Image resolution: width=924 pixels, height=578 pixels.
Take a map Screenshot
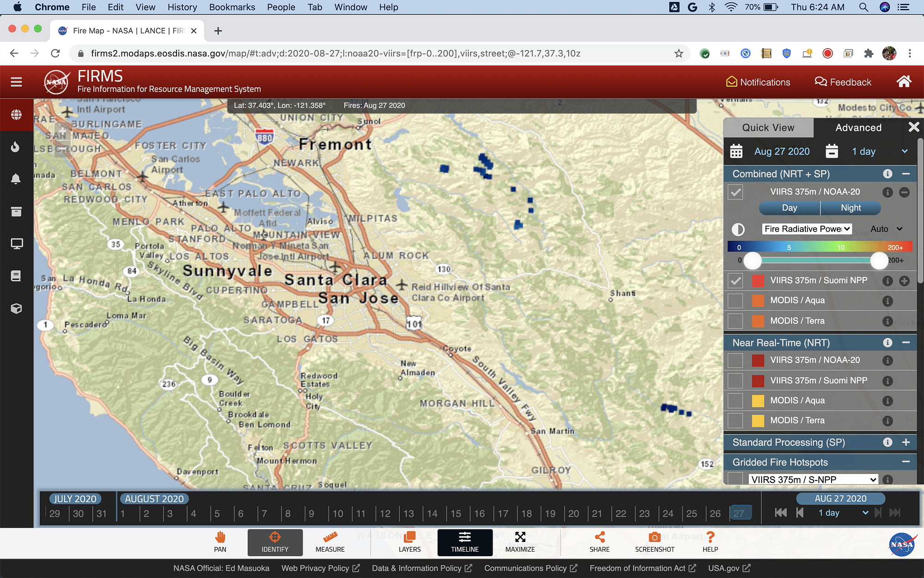654,542
